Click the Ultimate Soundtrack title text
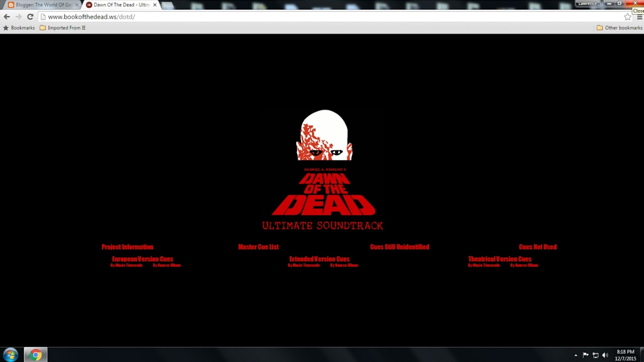Viewport: 644px width, 362px height. 322,226
